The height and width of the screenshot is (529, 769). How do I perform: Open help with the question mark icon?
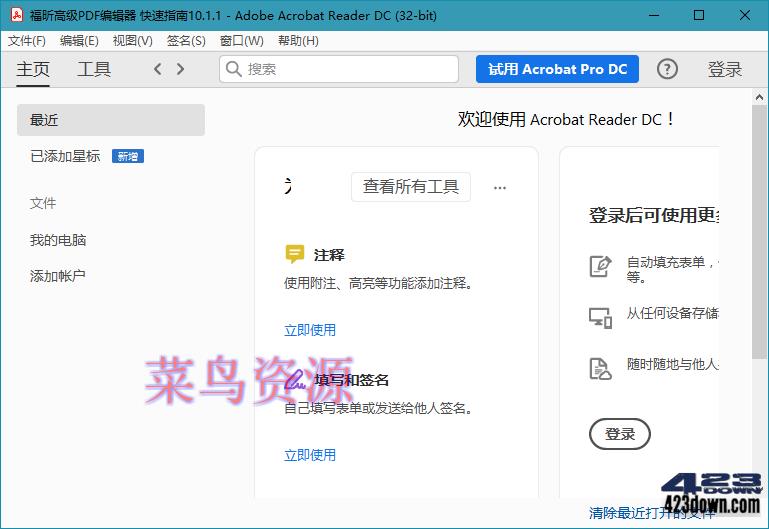[667, 69]
